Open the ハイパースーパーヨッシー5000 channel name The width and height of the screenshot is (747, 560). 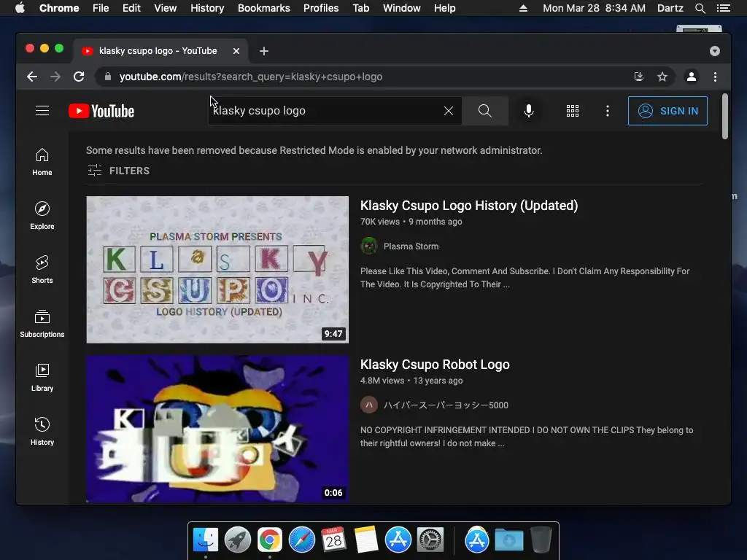(446, 405)
